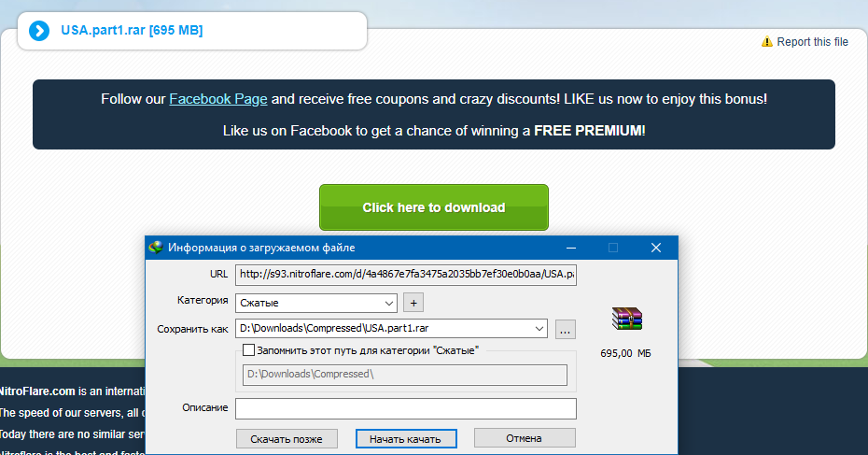Click the green Click here to download button
The width and height of the screenshot is (868, 455).
pyautogui.click(x=434, y=207)
